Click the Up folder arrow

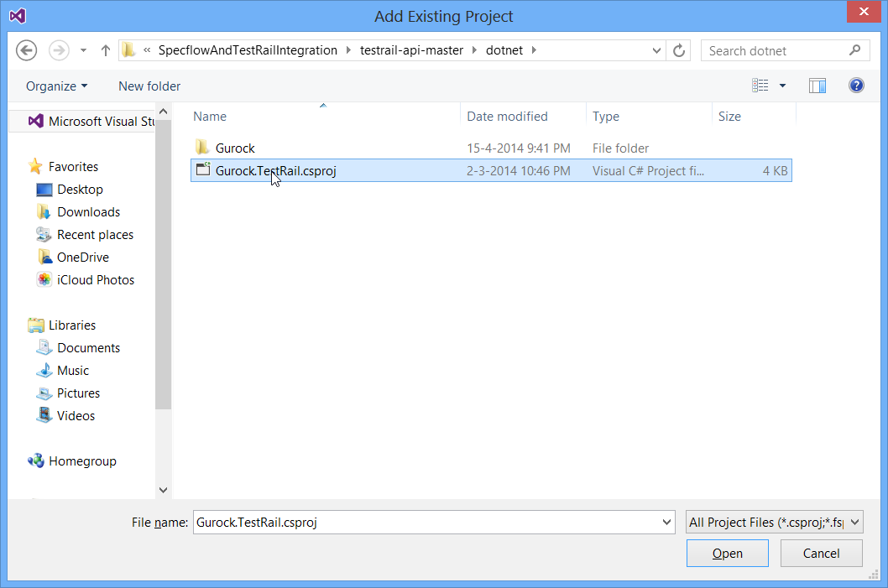click(106, 50)
